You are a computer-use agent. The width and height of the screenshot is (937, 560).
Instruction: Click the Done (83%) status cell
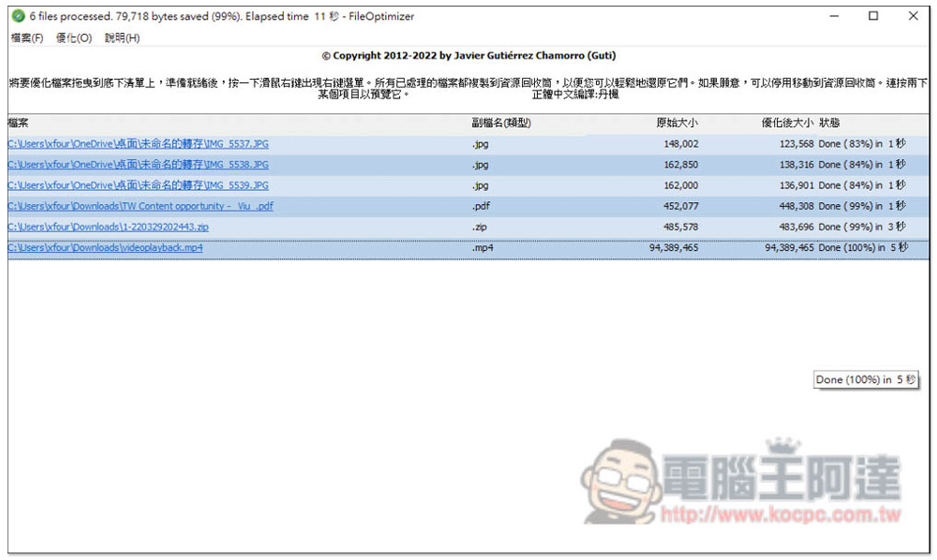tap(862, 144)
